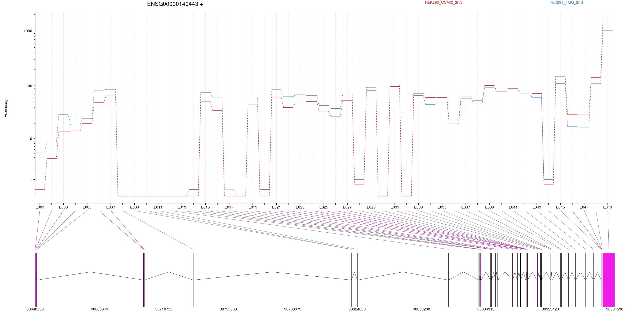Select the HEK293_OSMI2_2hA legend label
Image resolution: width=644 pixels, height=322 pixels.
click(443, 2)
